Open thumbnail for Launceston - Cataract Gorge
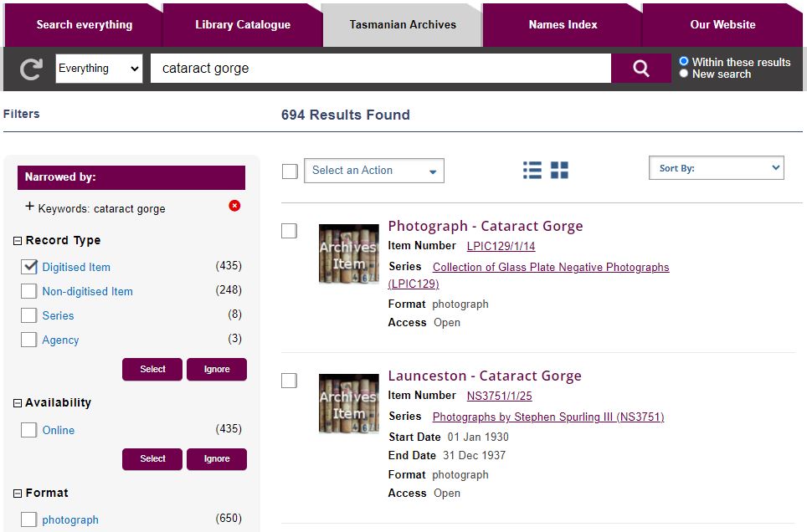Viewport: 807px width, 532px height. tap(348, 403)
